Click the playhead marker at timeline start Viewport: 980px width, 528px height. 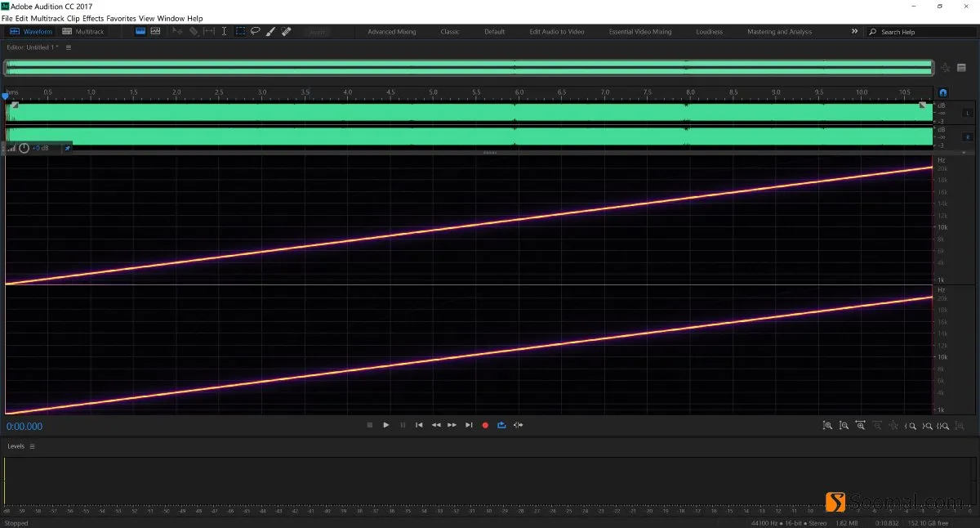point(5,96)
